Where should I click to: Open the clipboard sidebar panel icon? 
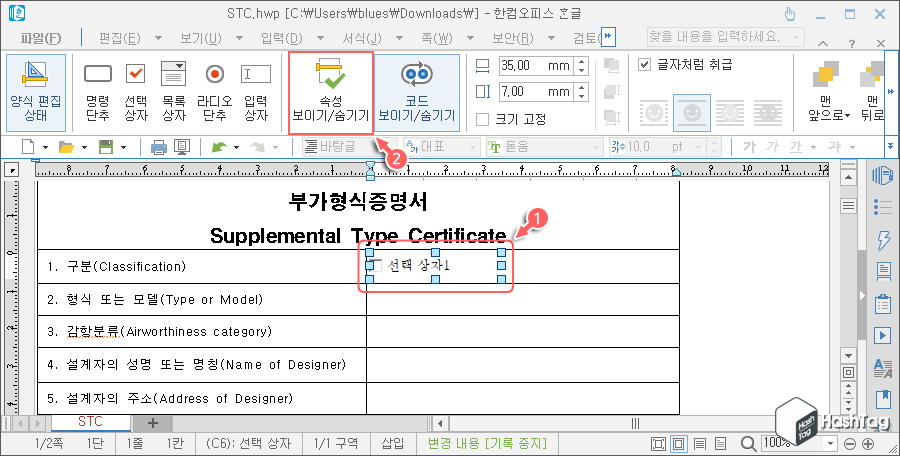pos(883,304)
